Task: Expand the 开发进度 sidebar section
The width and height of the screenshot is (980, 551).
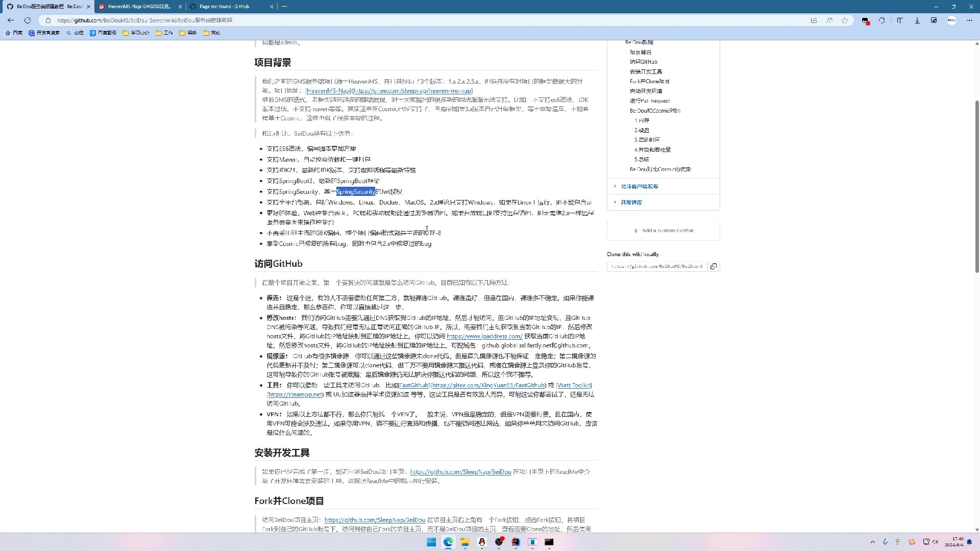Action: coord(631,203)
